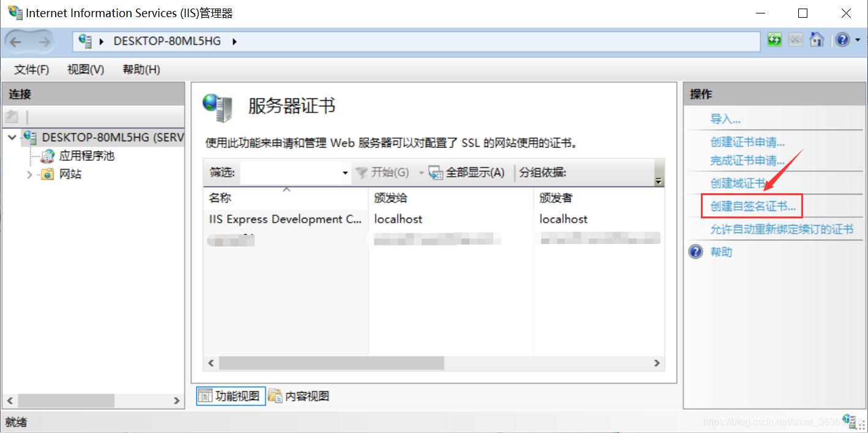868x433 pixels.
Task: Open the 筛选 filter dropdown
Action: [x=344, y=172]
